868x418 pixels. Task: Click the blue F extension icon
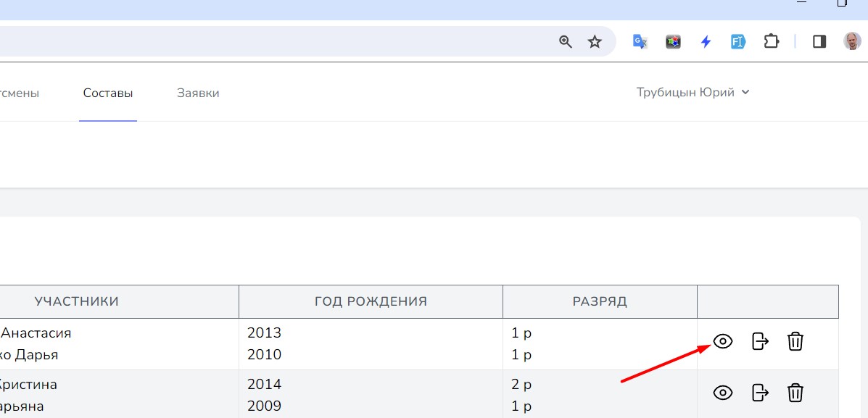pyautogui.click(x=738, y=42)
